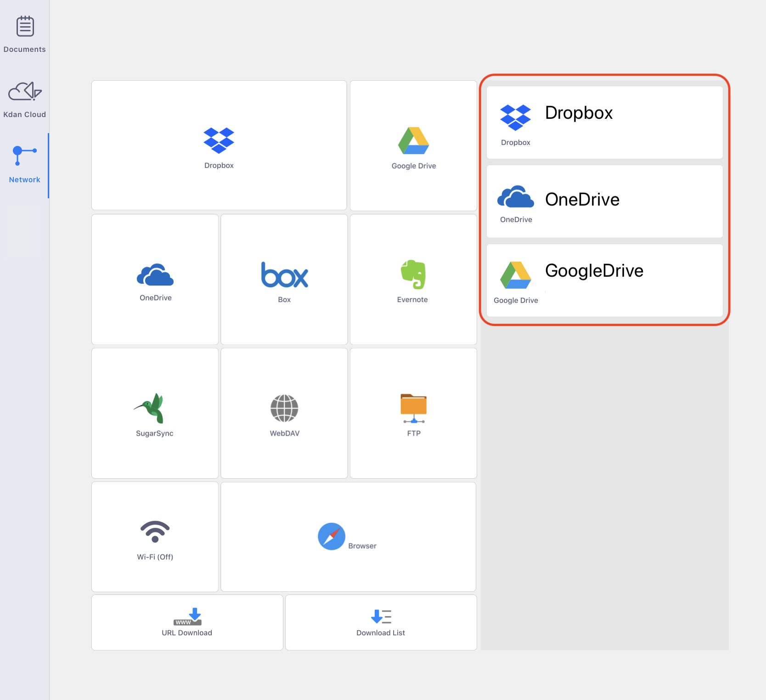
Task: Click the Google Drive logo in the right panel
Action: (x=516, y=275)
